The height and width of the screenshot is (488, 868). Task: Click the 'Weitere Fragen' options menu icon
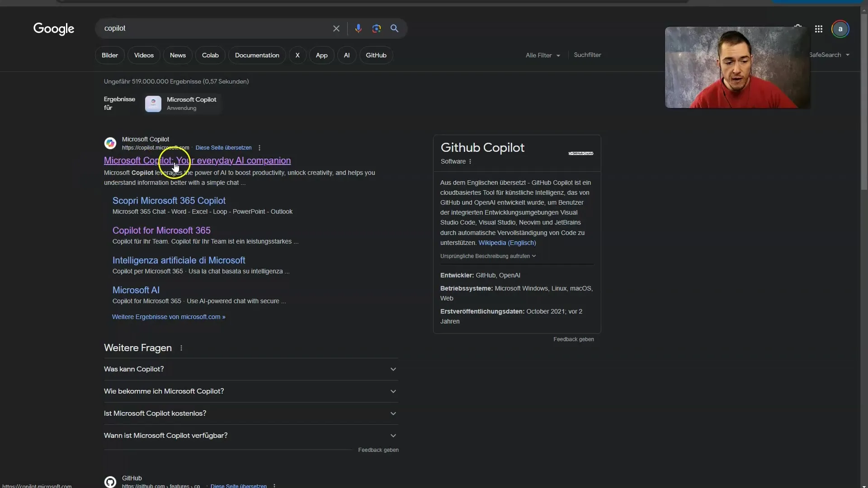(x=181, y=348)
